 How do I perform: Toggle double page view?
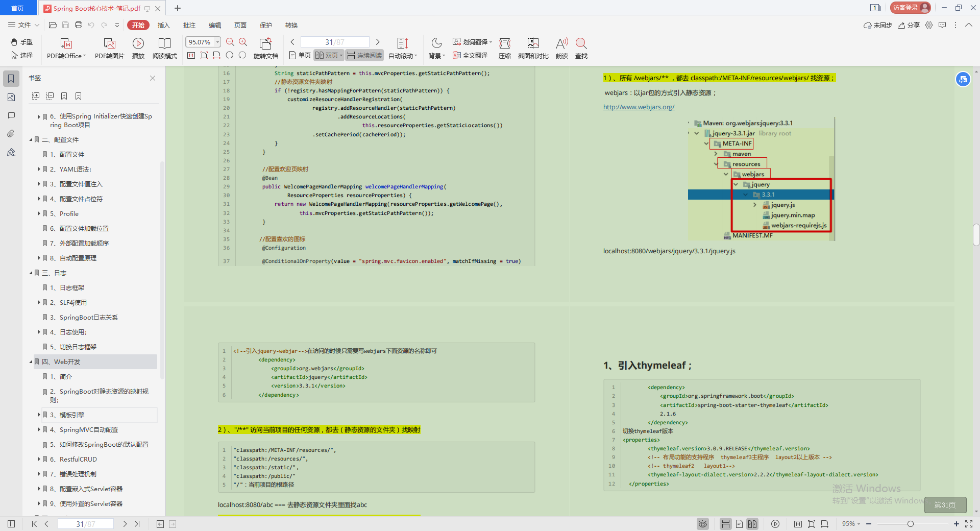(328, 55)
